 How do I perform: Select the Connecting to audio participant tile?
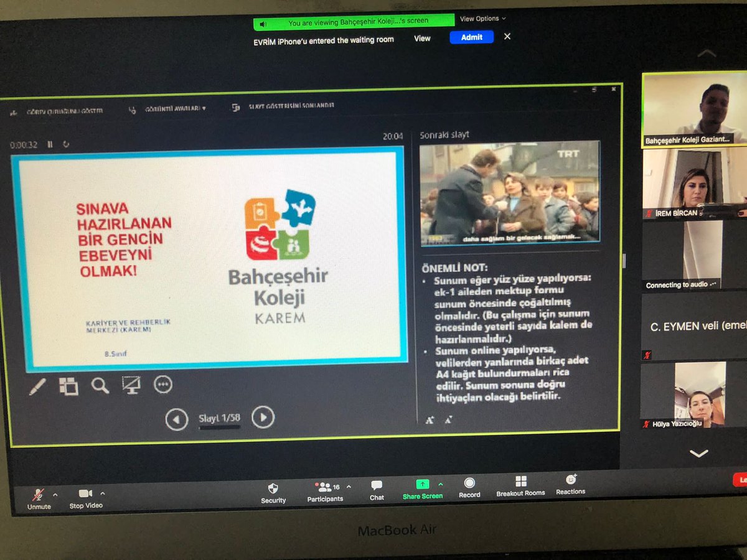[694, 255]
